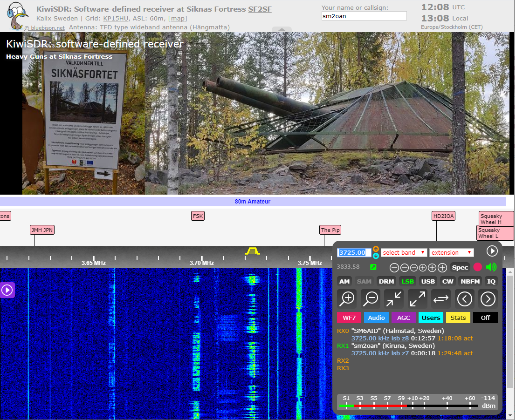Click the HD2IOA station label
516x420 pixels.
pos(443,216)
